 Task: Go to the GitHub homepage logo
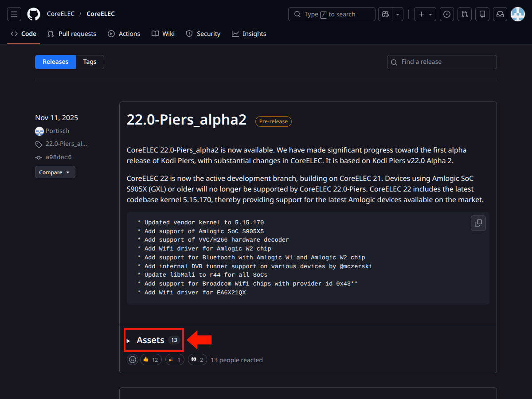pos(34,14)
